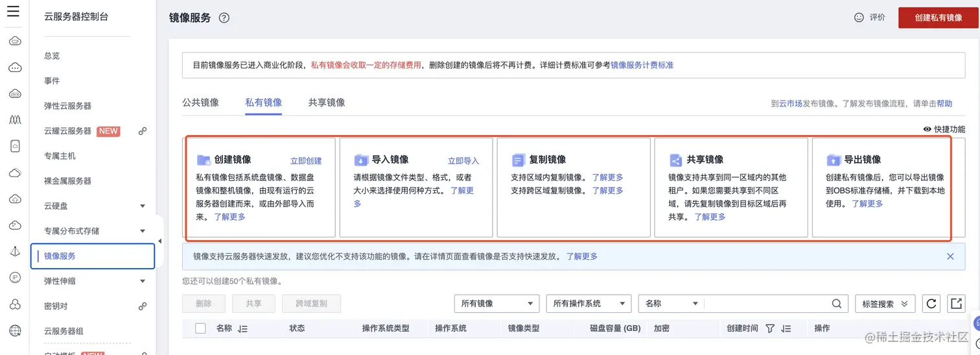Click the refresh button above the table

pos(930,304)
